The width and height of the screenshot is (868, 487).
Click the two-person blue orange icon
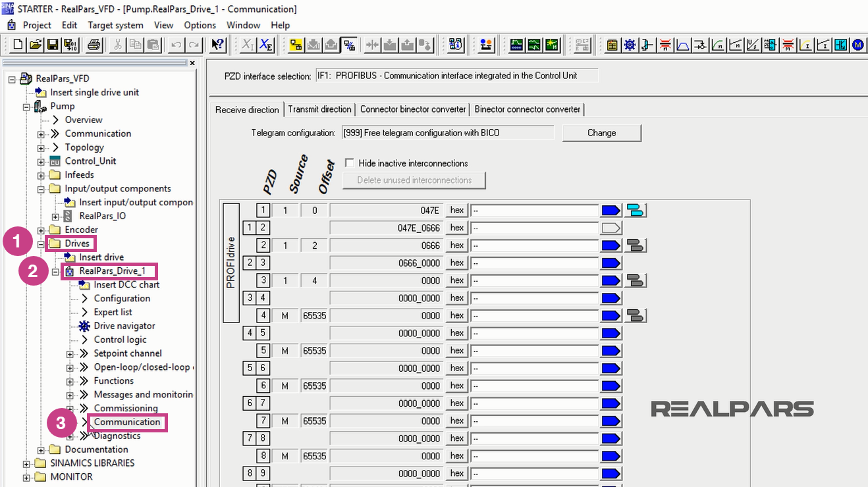[x=487, y=45]
